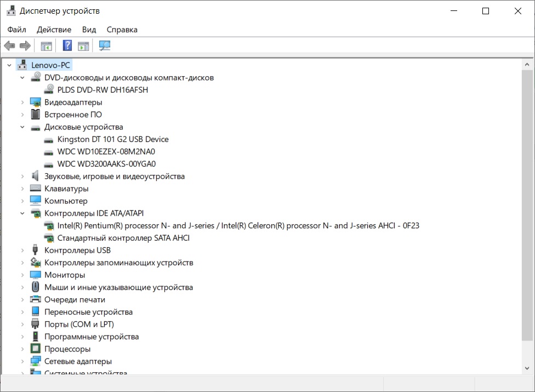The height and width of the screenshot is (392, 535).
Task: Click the Back arrow in the toolbar
Action: 9,46
